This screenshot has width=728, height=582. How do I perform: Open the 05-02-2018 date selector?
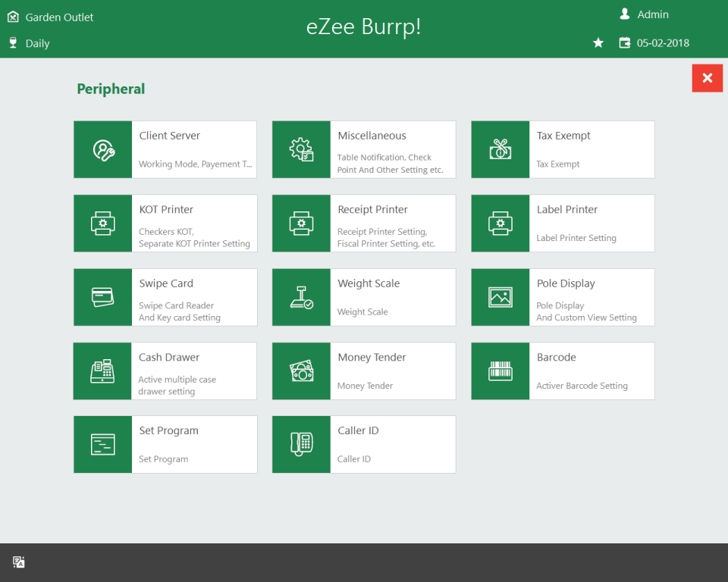[654, 43]
